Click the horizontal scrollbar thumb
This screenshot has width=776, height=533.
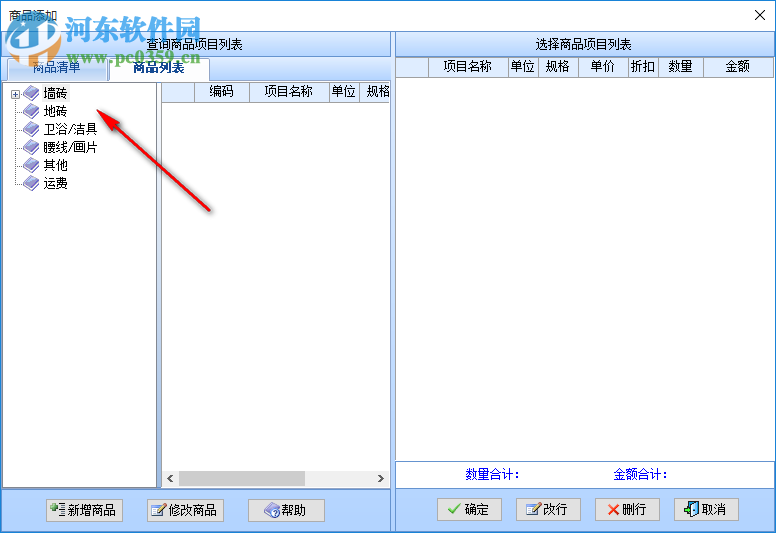pos(242,479)
